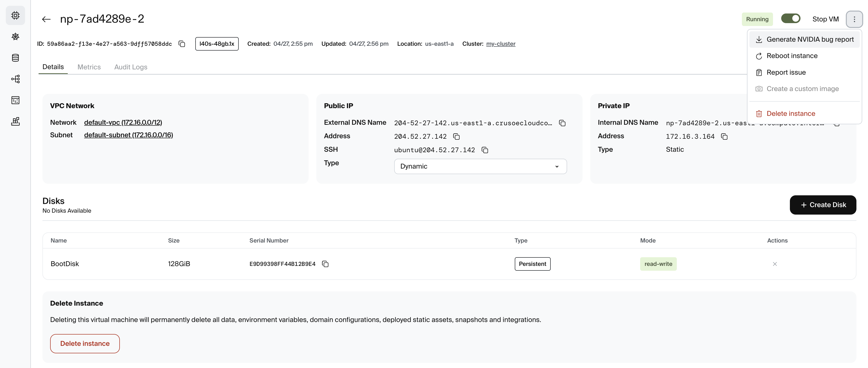Open the my-cluster link
This screenshot has width=868, height=368.
pyautogui.click(x=500, y=44)
